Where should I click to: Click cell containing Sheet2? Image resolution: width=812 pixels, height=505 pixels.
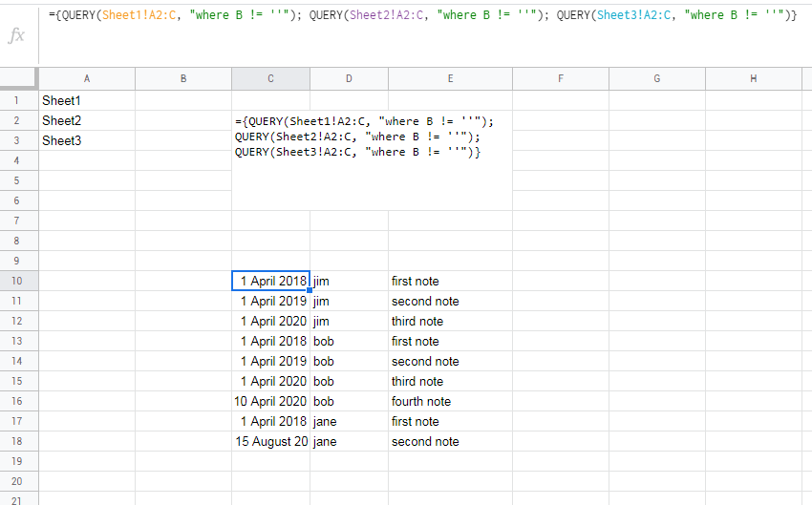(x=87, y=120)
